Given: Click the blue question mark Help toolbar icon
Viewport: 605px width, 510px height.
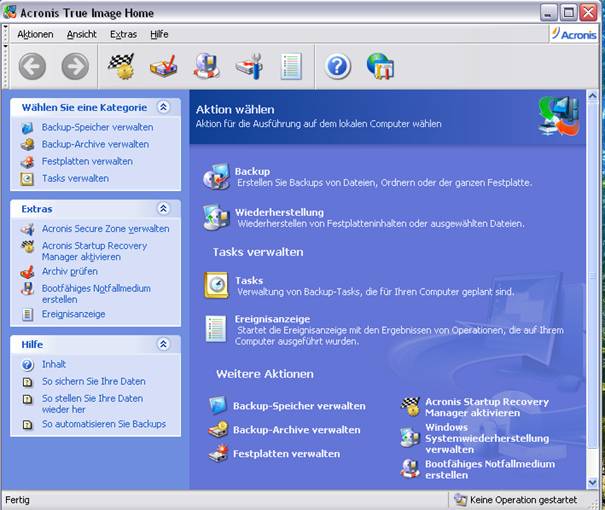Looking at the screenshot, I should pos(338,67).
